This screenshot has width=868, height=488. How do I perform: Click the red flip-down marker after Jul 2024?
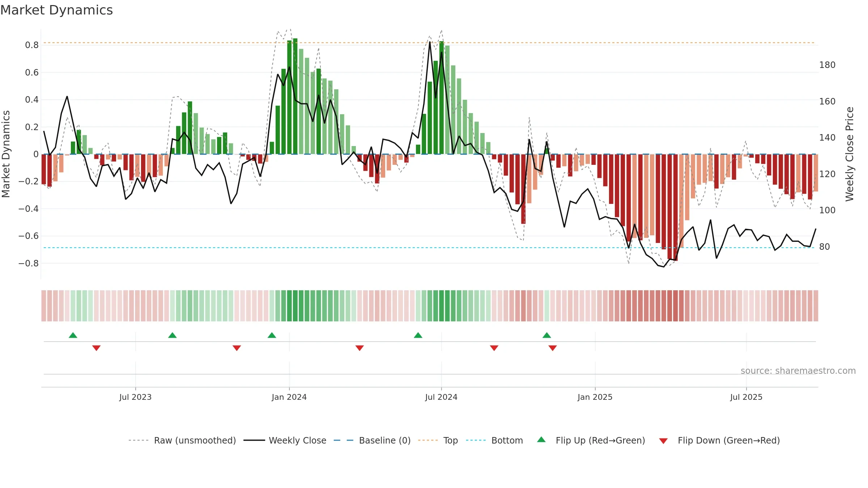click(494, 348)
